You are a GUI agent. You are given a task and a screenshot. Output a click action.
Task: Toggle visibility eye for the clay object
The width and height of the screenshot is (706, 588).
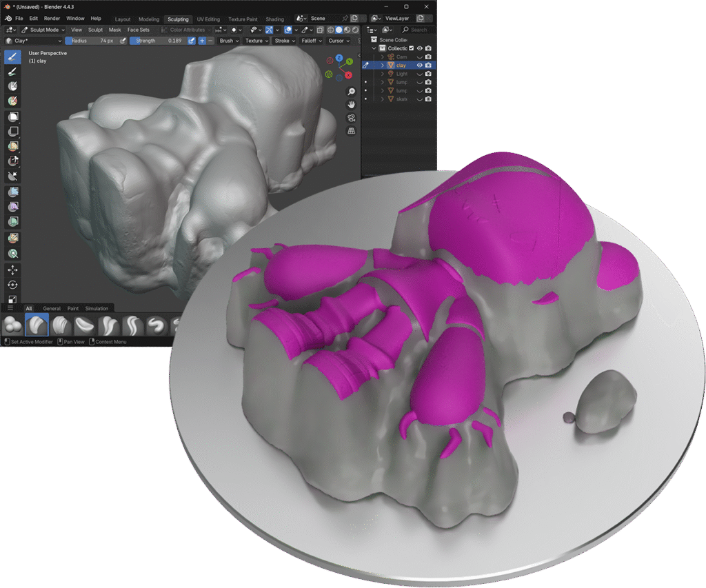pos(420,65)
